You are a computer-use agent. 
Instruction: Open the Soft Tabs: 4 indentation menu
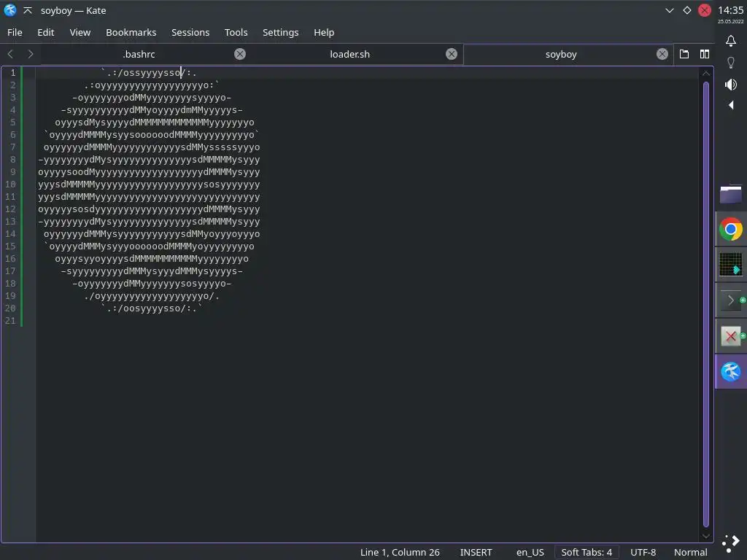pos(587,553)
